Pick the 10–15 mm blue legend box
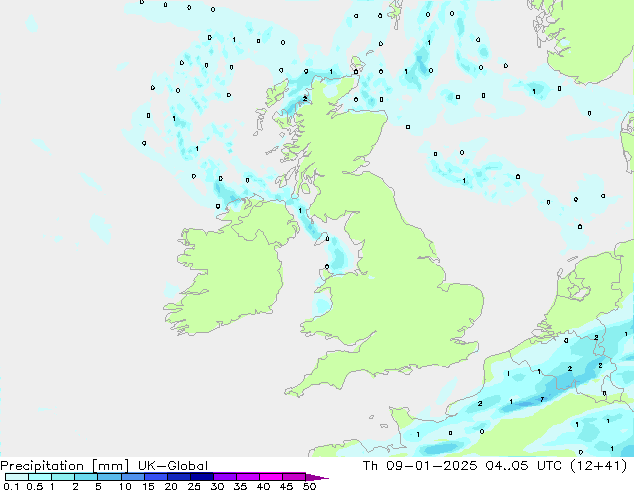 pos(133,477)
